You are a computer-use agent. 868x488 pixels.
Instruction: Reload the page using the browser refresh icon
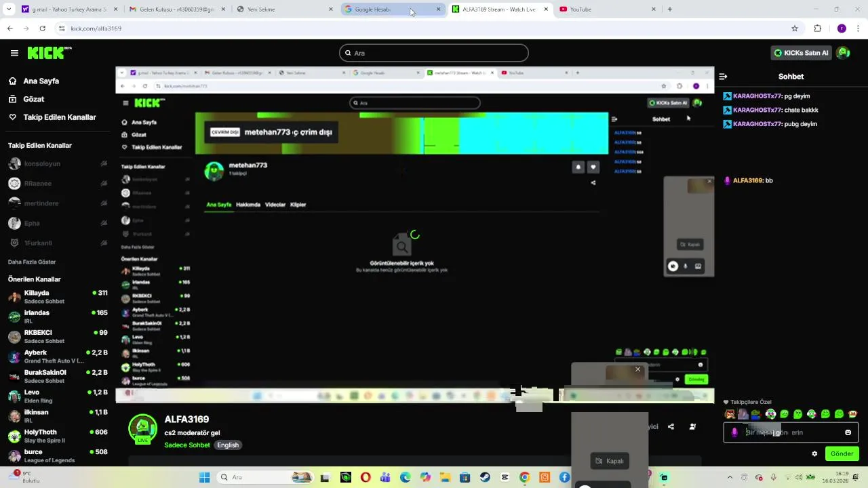pyautogui.click(x=42, y=28)
